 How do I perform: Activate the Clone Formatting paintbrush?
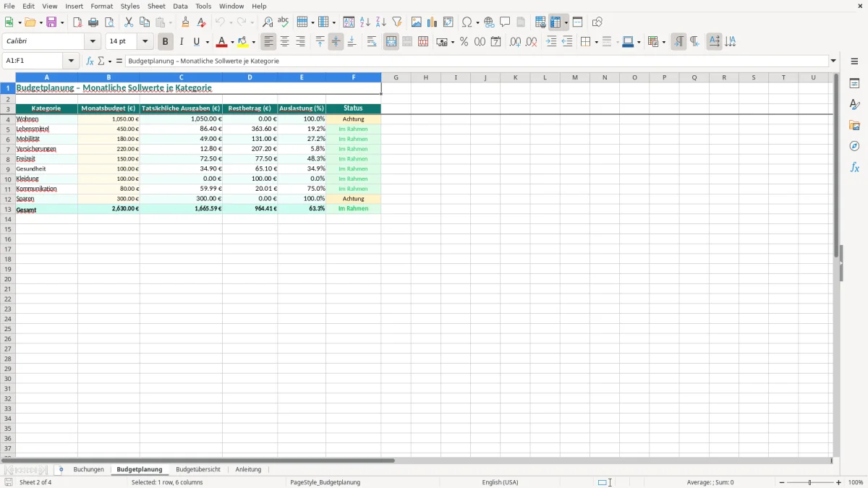click(x=186, y=22)
